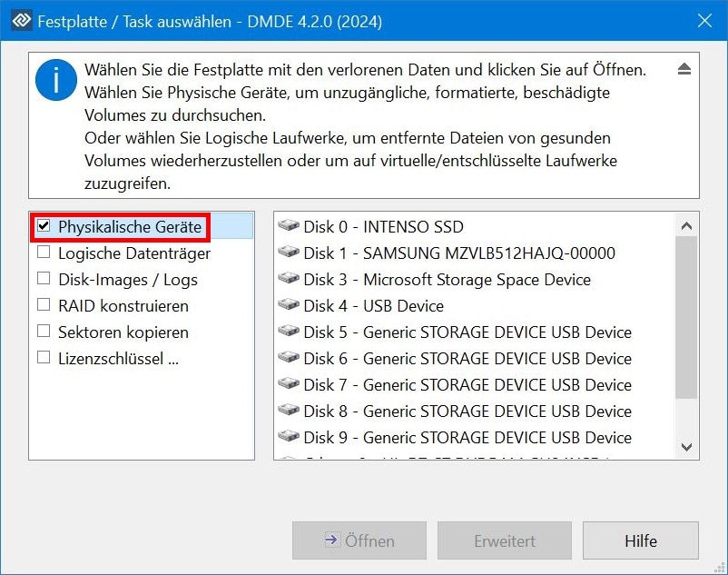Select Disk 3 - Microsoft Storage Space Device
Image resolution: width=728 pixels, height=575 pixels.
[x=475, y=280]
